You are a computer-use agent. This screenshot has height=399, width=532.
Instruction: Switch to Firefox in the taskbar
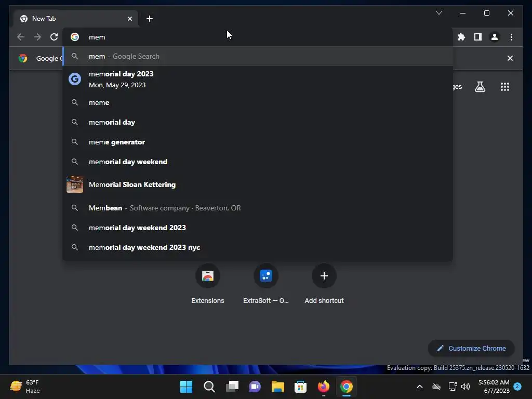tap(323, 387)
